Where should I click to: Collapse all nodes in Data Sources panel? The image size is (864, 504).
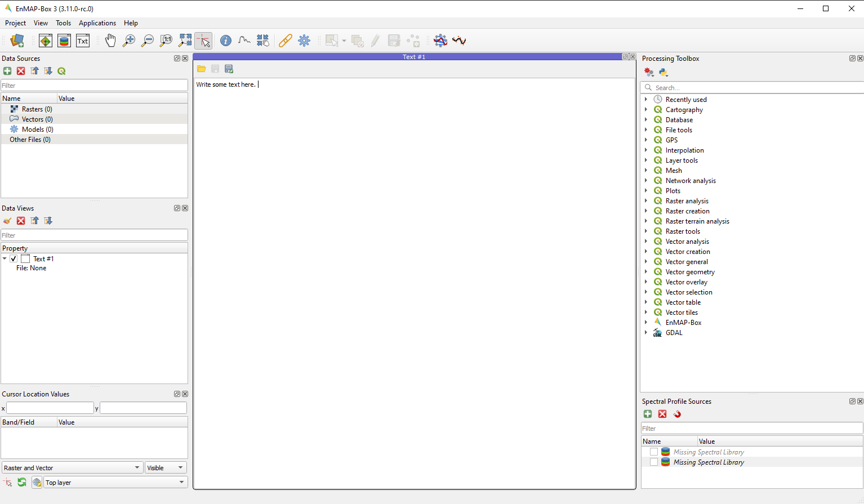tap(34, 71)
